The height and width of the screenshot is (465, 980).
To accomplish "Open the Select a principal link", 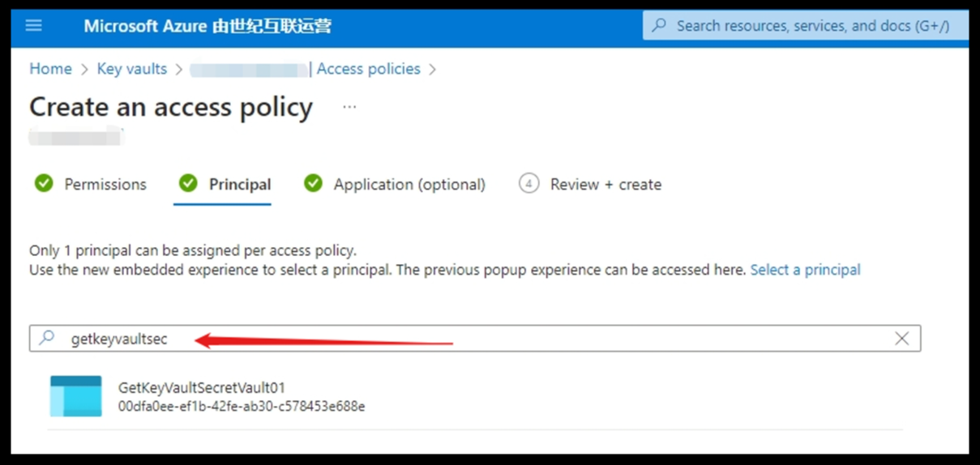I will [x=805, y=270].
